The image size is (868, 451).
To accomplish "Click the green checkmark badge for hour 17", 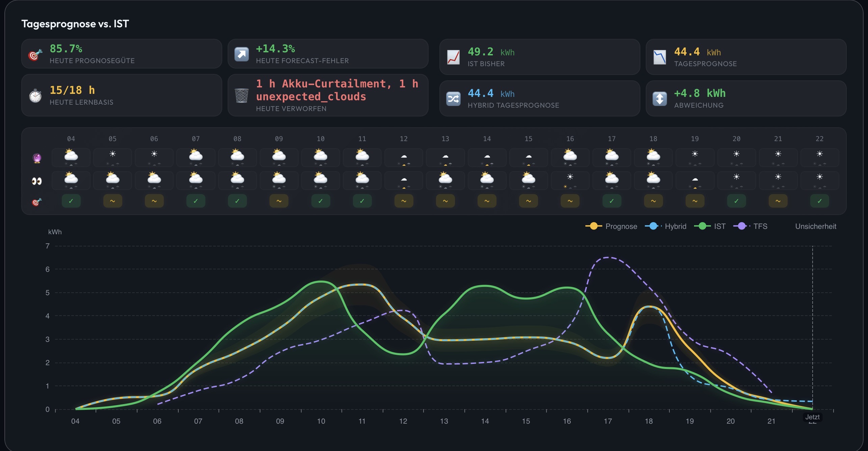I will (612, 201).
